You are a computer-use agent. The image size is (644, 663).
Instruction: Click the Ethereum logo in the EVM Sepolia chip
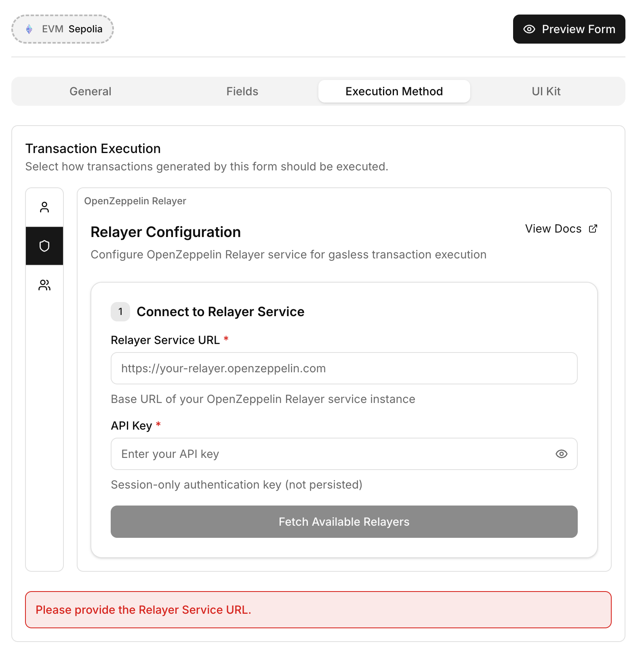point(29,29)
